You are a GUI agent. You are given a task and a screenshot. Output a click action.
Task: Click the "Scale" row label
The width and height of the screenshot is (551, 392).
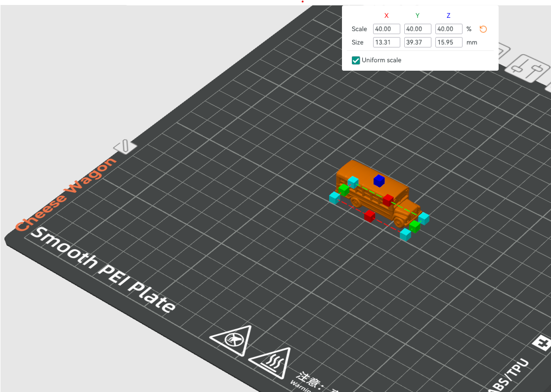[359, 29]
